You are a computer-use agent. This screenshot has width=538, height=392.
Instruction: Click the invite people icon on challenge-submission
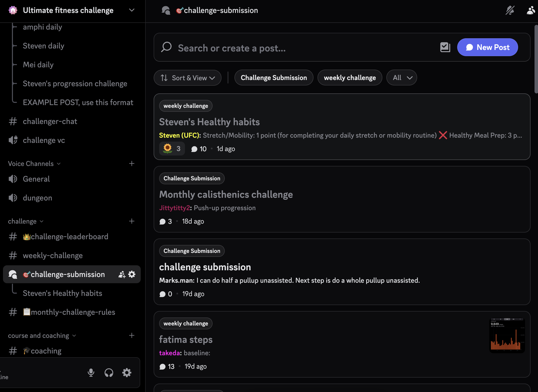[x=122, y=274]
